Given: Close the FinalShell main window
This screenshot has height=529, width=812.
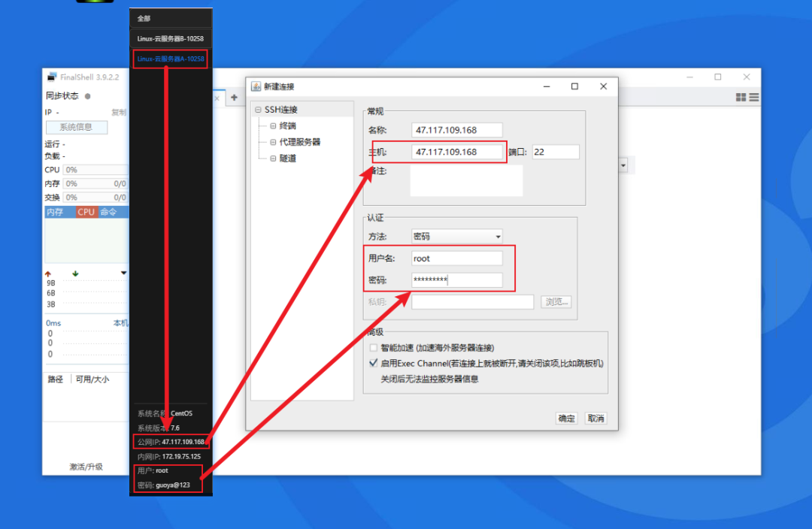Looking at the screenshot, I should point(747,77).
